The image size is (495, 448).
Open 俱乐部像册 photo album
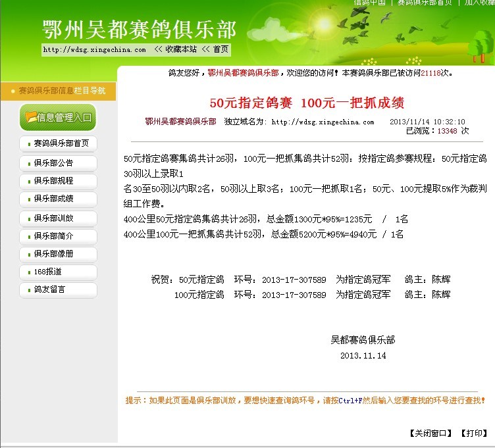point(53,254)
